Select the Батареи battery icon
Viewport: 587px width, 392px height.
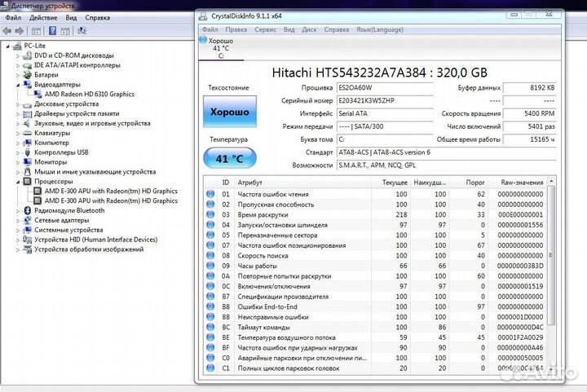28,75
